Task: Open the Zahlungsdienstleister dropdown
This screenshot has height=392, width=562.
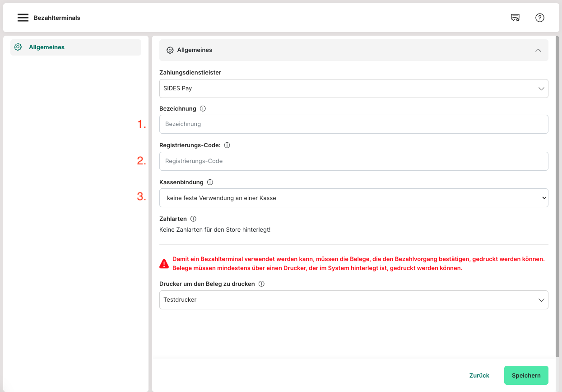Action: click(x=353, y=89)
